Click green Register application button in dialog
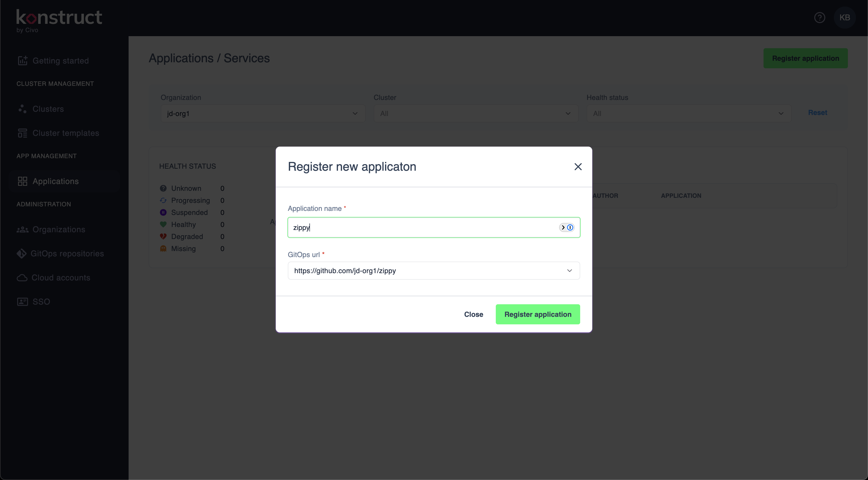Image resolution: width=868 pixels, height=480 pixels. (537, 314)
